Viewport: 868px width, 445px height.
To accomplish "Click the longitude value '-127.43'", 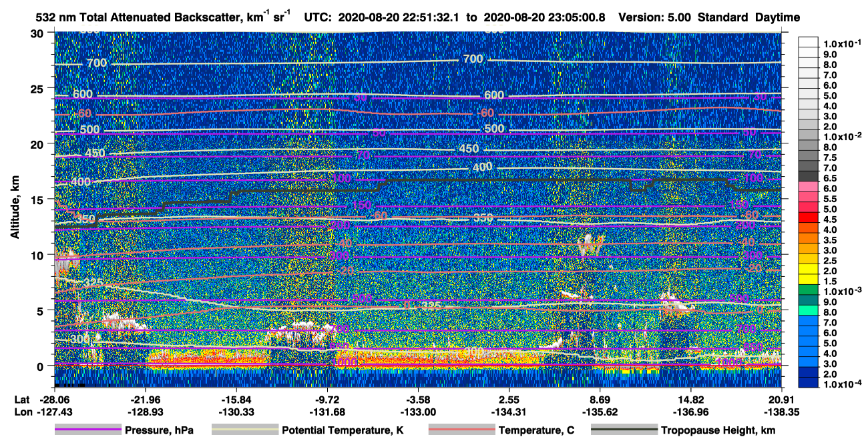I will [x=55, y=412].
